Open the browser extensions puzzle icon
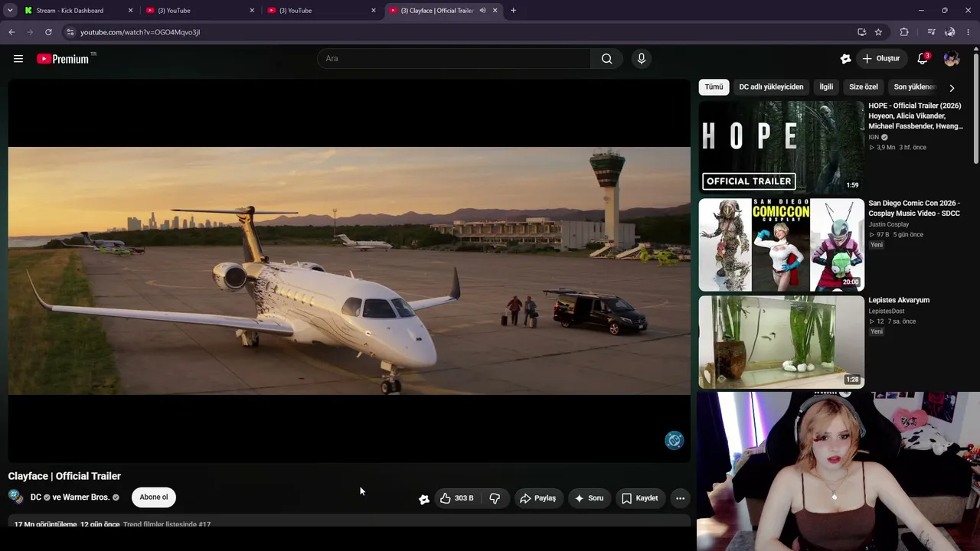Viewport: 980px width, 551px height. (x=904, y=32)
